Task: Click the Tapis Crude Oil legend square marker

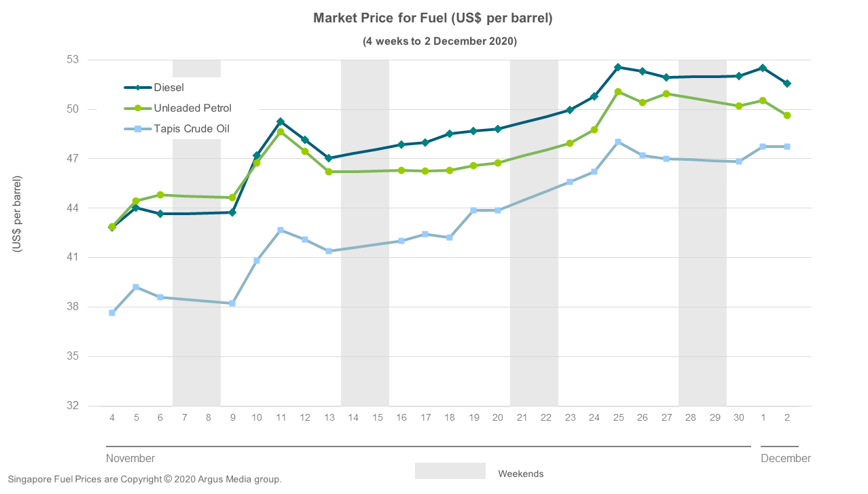Action: (139, 128)
